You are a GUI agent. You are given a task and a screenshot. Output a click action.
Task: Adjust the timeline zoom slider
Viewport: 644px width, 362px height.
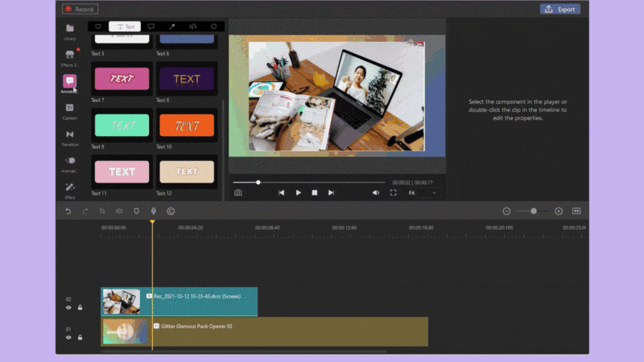click(x=533, y=211)
